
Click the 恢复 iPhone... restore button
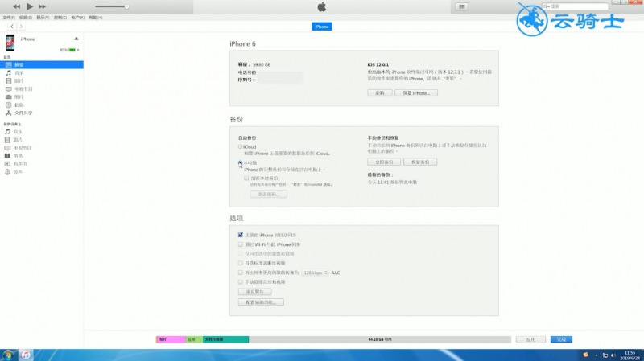pos(416,93)
